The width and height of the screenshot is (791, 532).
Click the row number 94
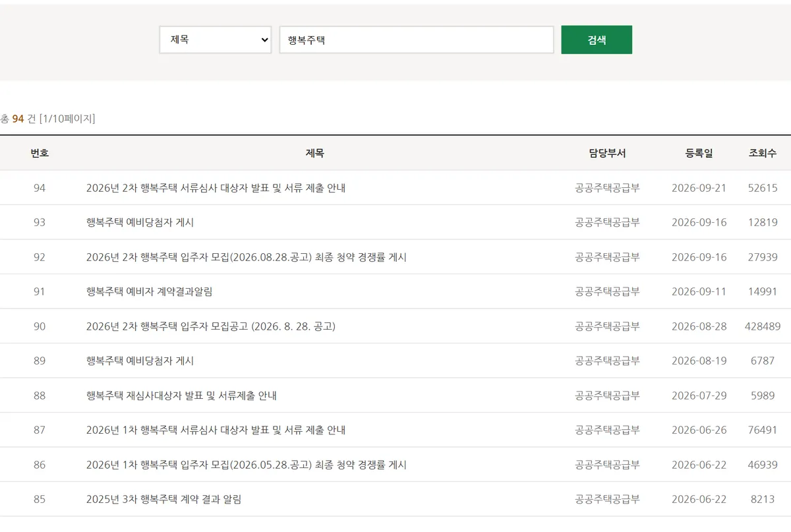[x=40, y=188]
